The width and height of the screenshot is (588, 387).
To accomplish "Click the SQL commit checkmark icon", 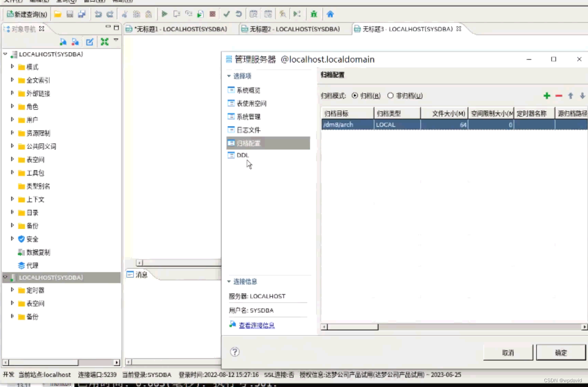I will point(226,14).
